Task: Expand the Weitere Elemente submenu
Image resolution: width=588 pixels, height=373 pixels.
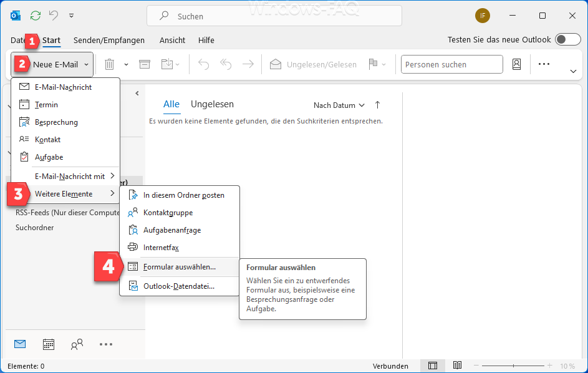Action: click(65, 194)
